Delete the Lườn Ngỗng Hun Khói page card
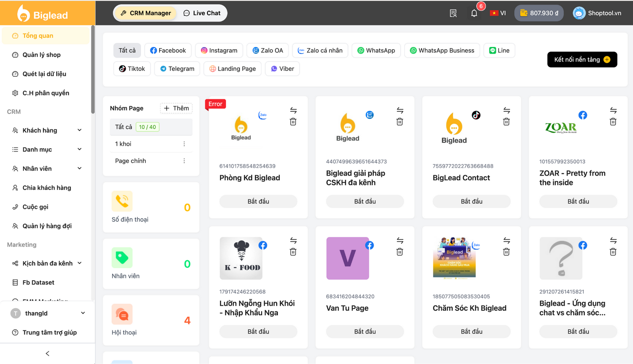Viewport: 633px width, 364px height. click(x=293, y=252)
